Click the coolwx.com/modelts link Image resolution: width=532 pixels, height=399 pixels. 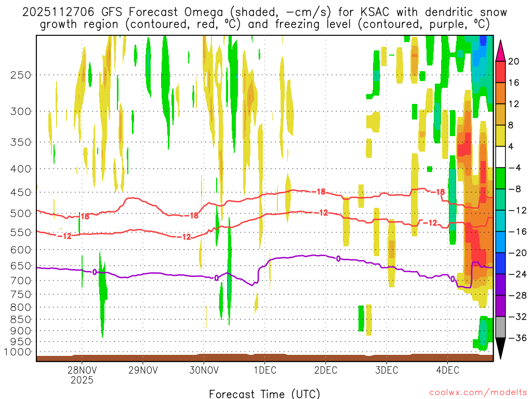click(x=478, y=393)
